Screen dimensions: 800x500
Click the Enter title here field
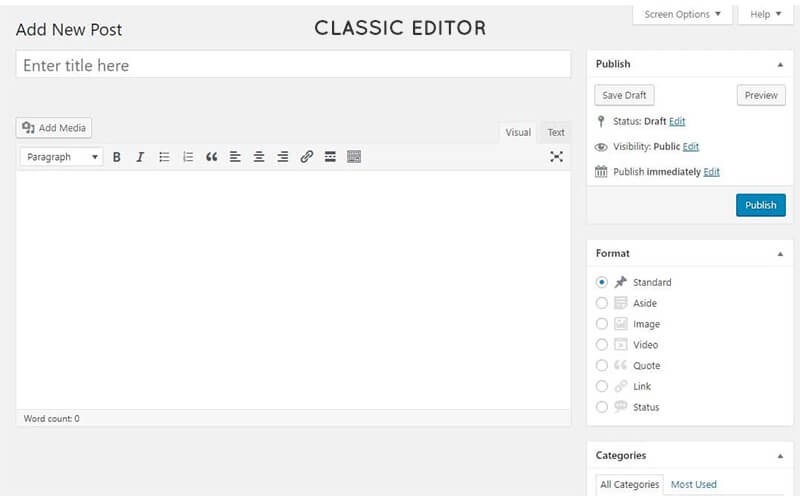[x=293, y=65]
